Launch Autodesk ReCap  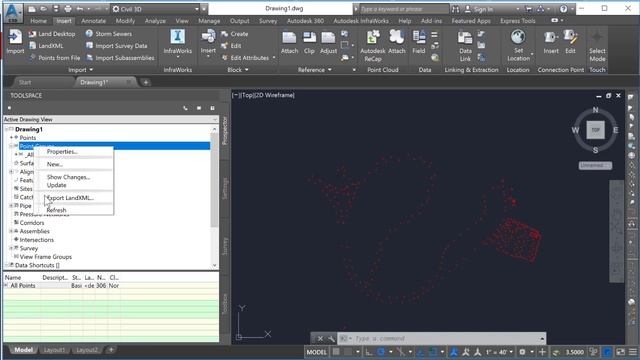click(373, 46)
